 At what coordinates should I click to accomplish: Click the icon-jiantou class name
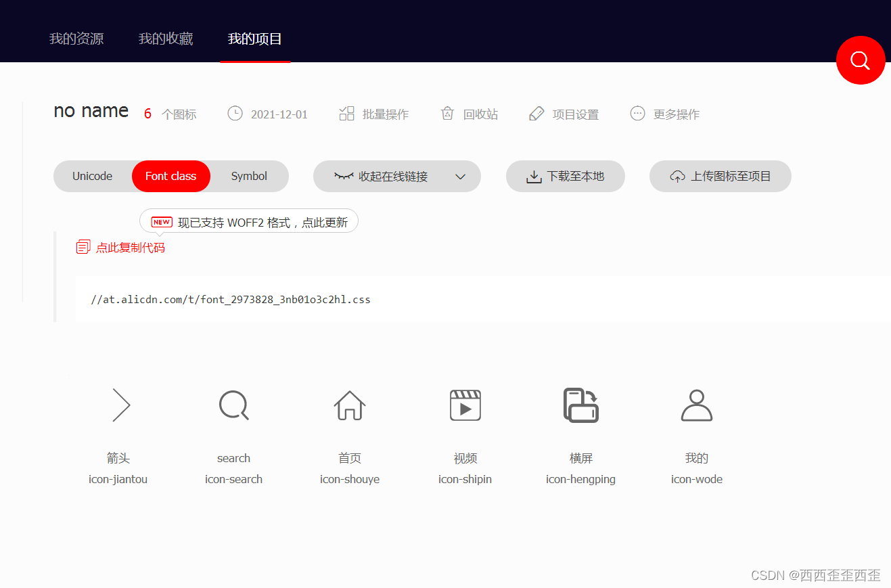pyautogui.click(x=118, y=479)
